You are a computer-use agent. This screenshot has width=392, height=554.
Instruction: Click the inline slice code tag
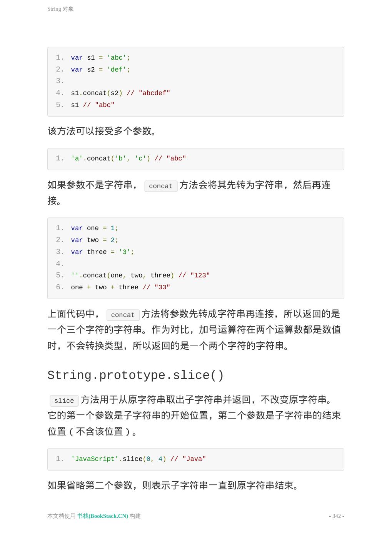(x=64, y=400)
